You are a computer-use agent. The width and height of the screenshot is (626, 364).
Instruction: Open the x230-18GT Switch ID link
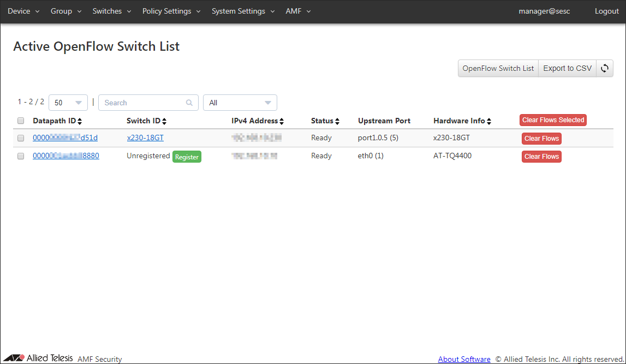coord(145,138)
